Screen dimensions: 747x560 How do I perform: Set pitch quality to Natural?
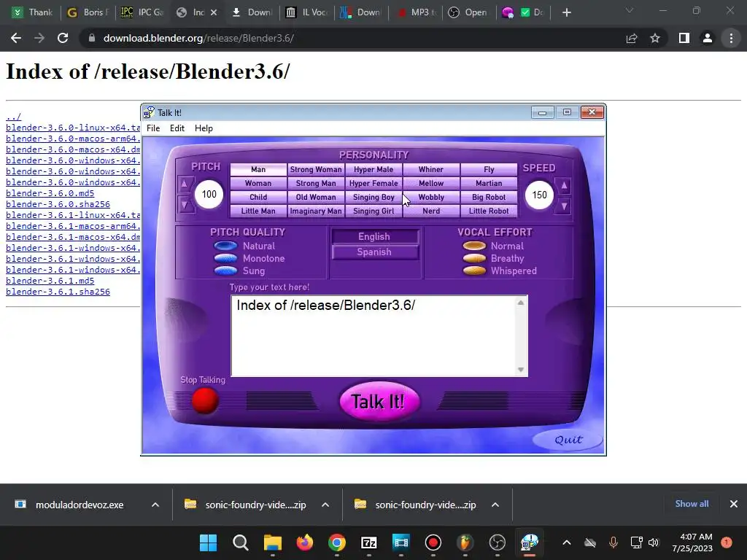225,246
